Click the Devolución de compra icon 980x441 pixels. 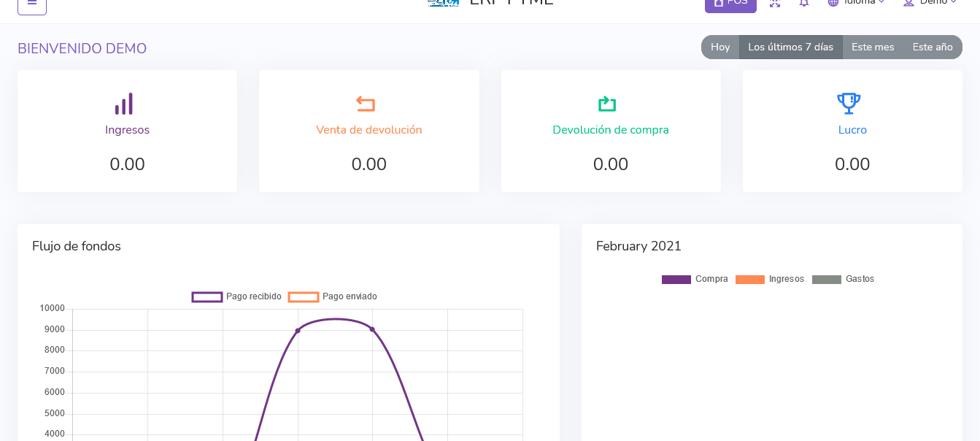pyautogui.click(x=607, y=104)
